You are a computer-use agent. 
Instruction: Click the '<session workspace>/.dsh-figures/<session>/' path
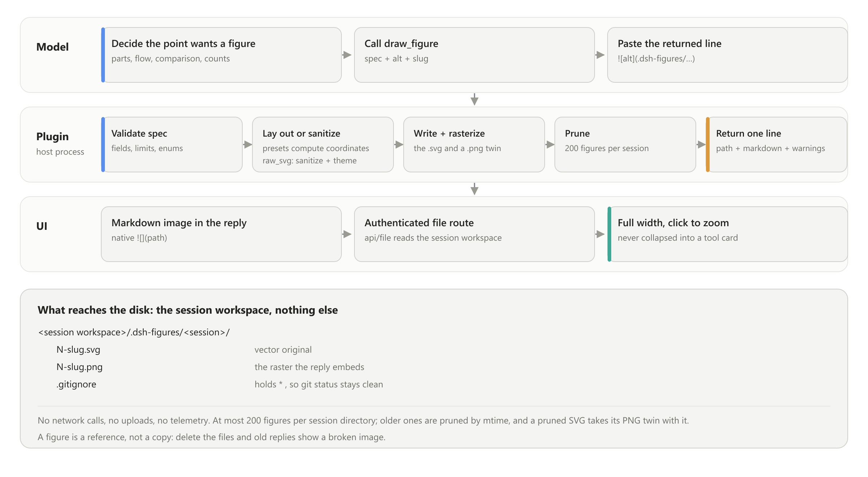tap(134, 332)
